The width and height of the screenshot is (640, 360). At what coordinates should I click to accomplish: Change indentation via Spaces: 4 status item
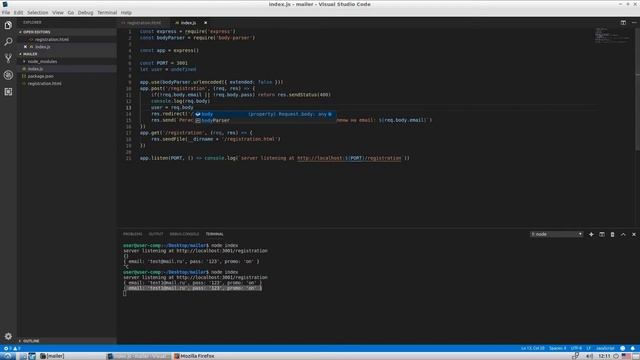557,348
